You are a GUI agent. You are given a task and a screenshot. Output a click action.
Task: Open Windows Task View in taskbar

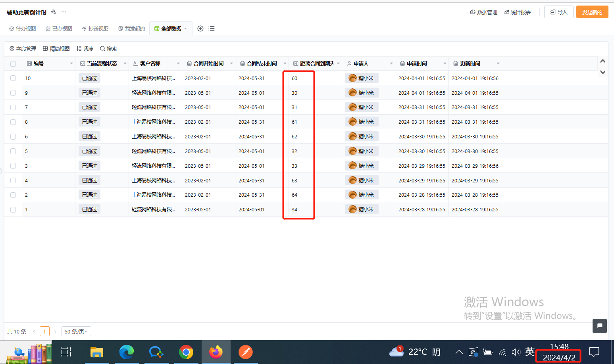pyautogui.click(x=66, y=352)
